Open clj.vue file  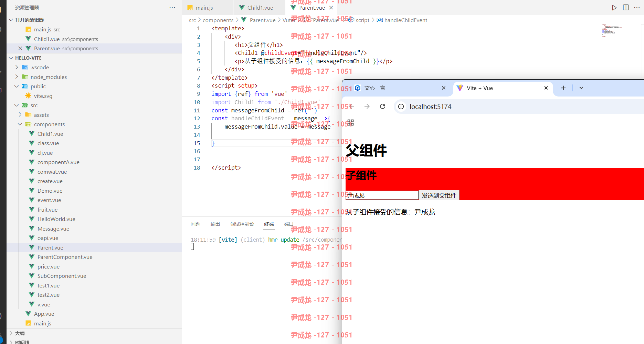pos(45,153)
